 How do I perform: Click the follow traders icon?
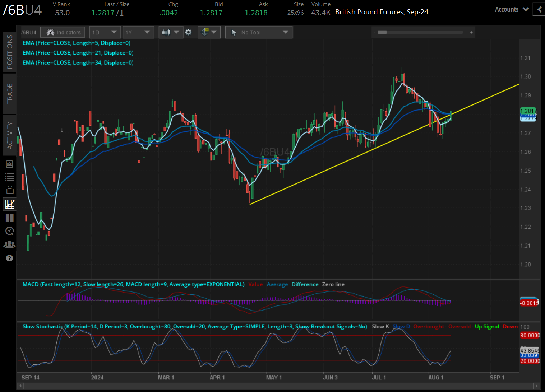(10, 244)
